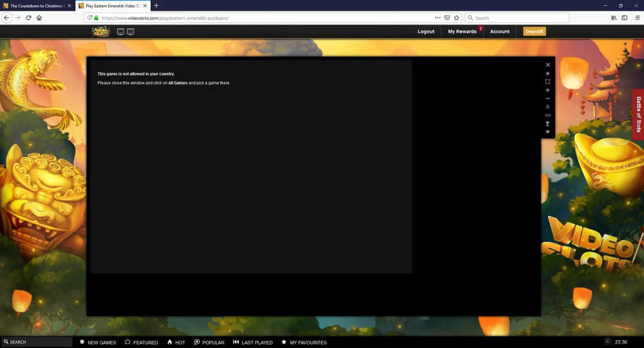Close the Countdown to Christmas tab
Screen dimensions: 644x348
point(69,6)
